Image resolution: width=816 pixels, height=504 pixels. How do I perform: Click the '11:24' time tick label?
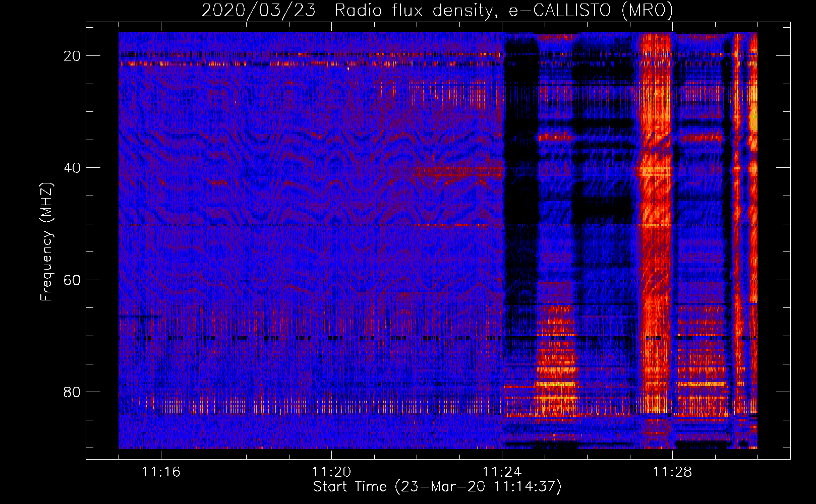click(502, 472)
